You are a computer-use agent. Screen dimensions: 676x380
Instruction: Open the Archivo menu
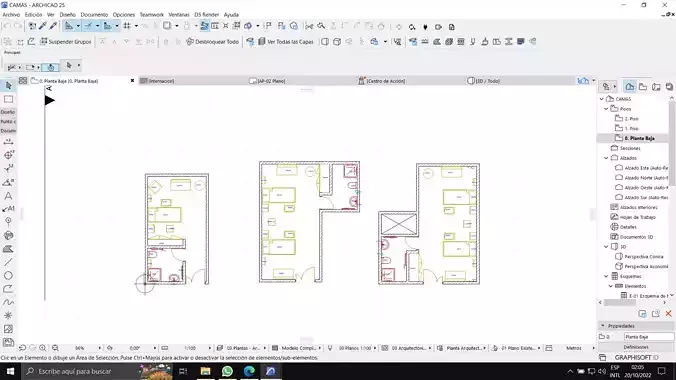point(11,15)
